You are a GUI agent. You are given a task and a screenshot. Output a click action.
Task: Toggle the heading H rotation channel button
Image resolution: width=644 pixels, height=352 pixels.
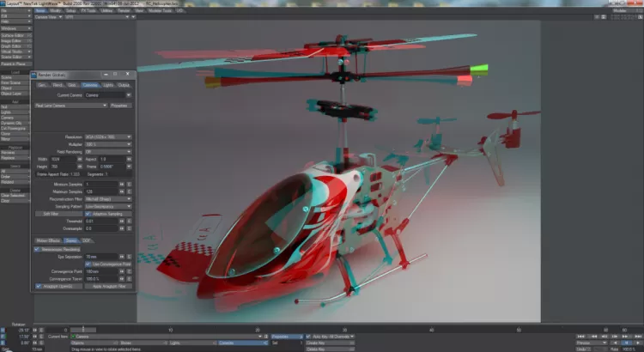3,330
